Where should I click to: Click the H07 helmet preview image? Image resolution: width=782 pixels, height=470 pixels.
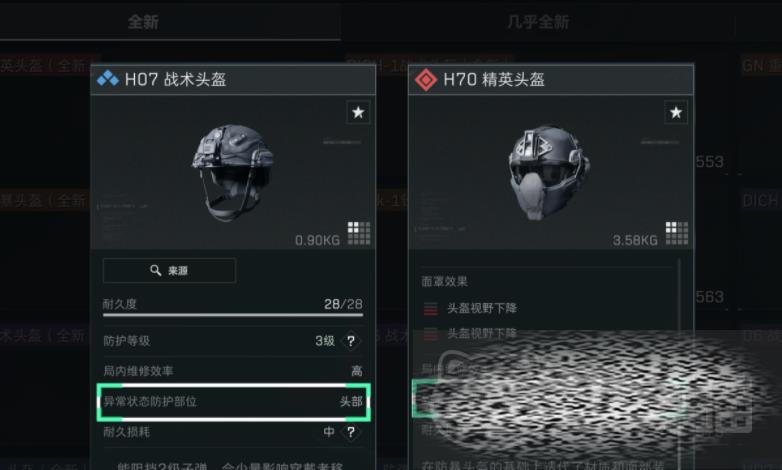point(233,172)
